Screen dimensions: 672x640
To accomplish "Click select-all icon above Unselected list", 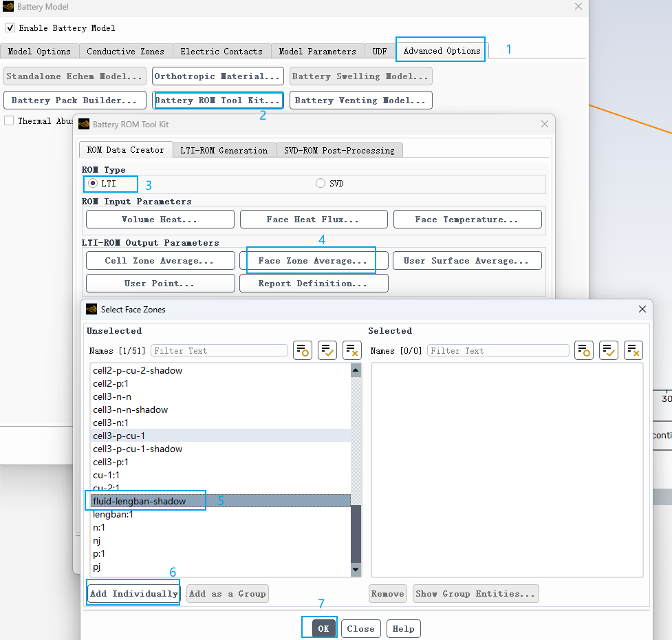I will (327, 350).
